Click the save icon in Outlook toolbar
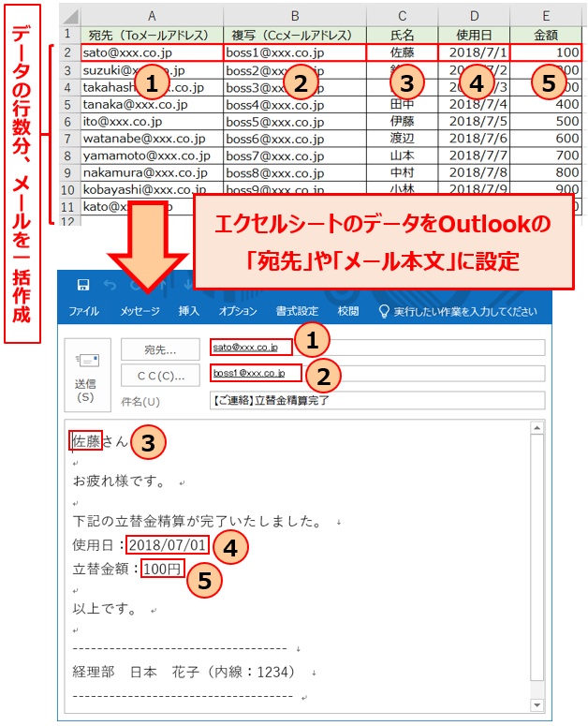Screen dimensions: 588x726 click(x=83, y=285)
